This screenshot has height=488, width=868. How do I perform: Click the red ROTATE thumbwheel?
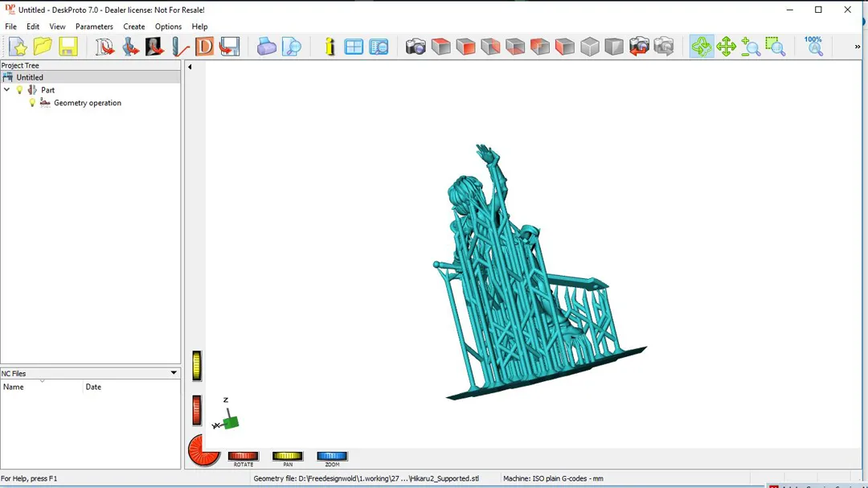click(x=243, y=456)
